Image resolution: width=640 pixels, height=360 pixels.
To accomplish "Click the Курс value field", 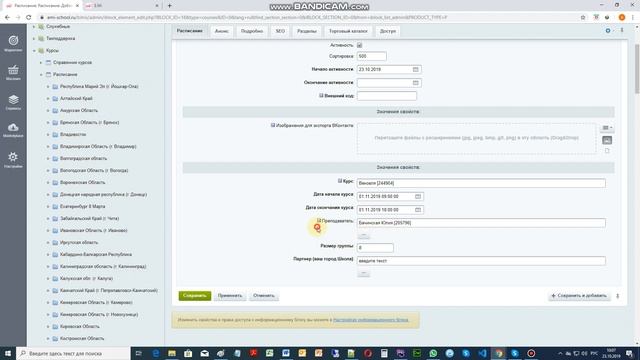I will click(x=481, y=183).
